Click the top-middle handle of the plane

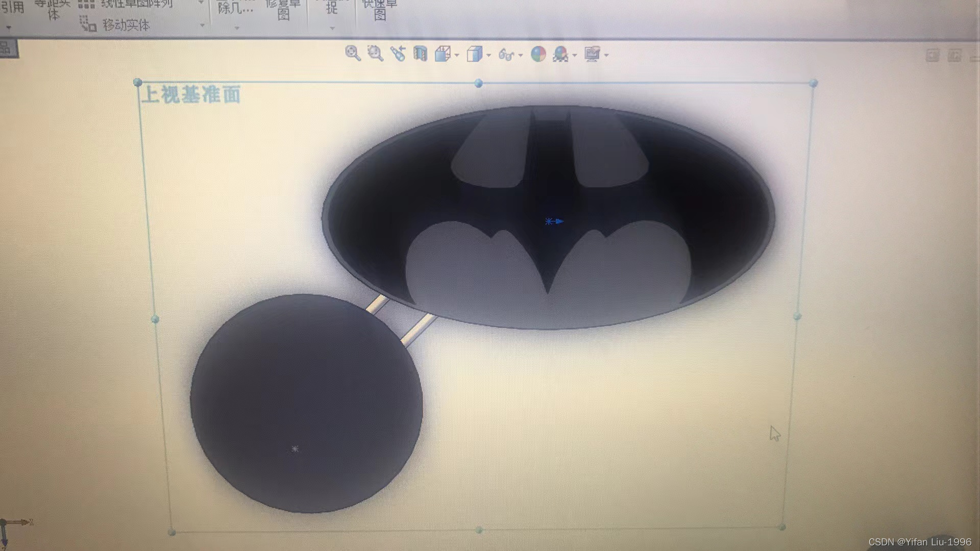(x=478, y=83)
